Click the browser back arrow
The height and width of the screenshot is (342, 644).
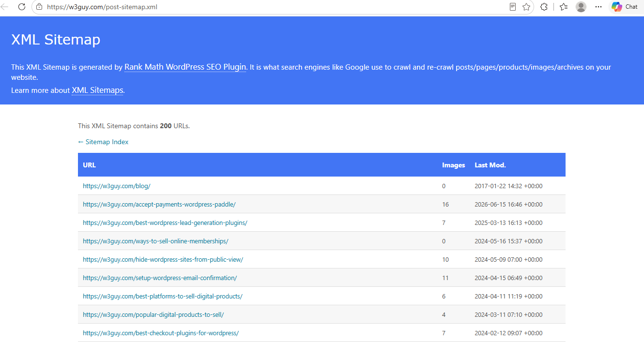point(4,7)
